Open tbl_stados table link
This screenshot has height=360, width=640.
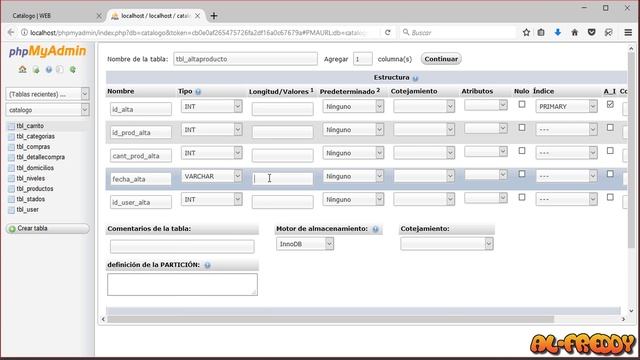click(x=31, y=199)
